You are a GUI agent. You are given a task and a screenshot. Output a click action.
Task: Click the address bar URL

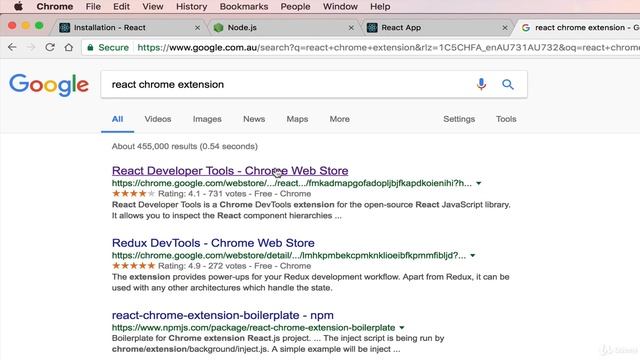(x=389, y=47)
